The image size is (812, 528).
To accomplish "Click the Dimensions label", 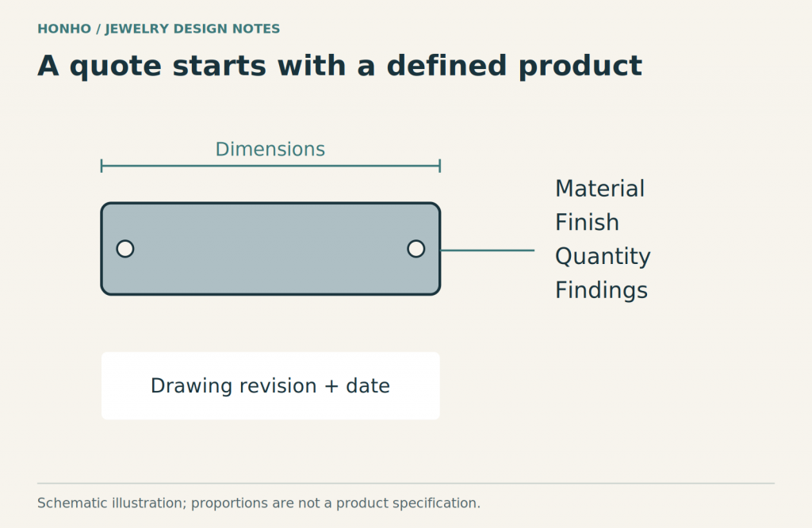I will point(270,149).
